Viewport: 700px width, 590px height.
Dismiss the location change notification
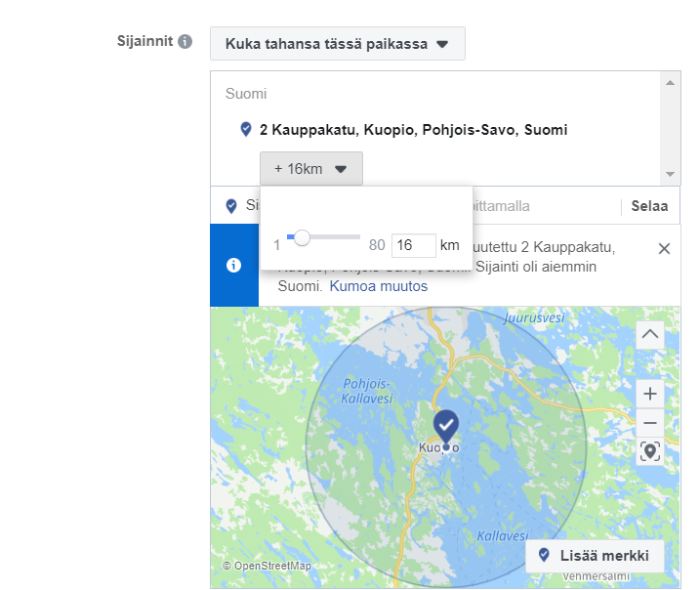tap(664, 249)
